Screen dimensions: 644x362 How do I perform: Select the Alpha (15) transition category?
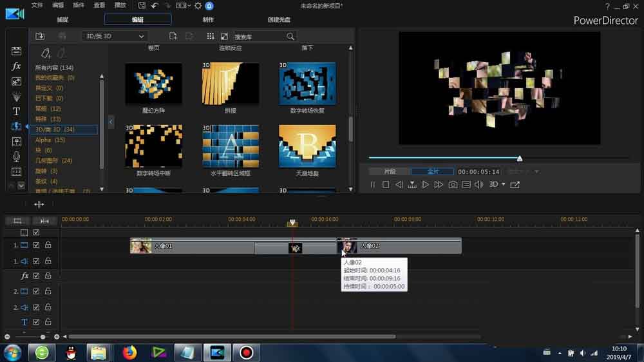coord(50,140)
